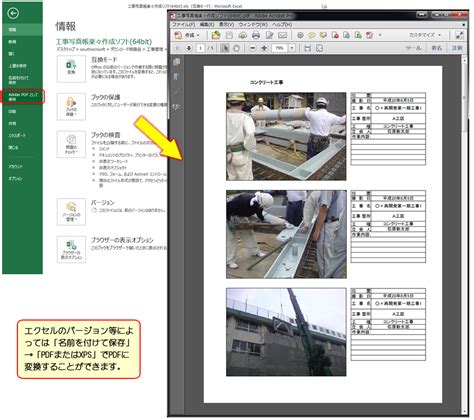Open the ウィンドウ menu in Acrobat
Viewport: 474px width, 420px height.
(x=253, y=25)
